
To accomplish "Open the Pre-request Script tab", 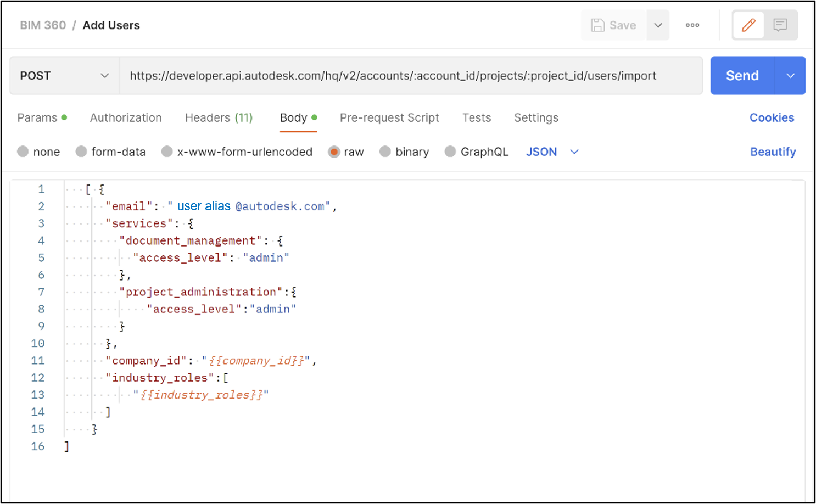I will point(389,117).
